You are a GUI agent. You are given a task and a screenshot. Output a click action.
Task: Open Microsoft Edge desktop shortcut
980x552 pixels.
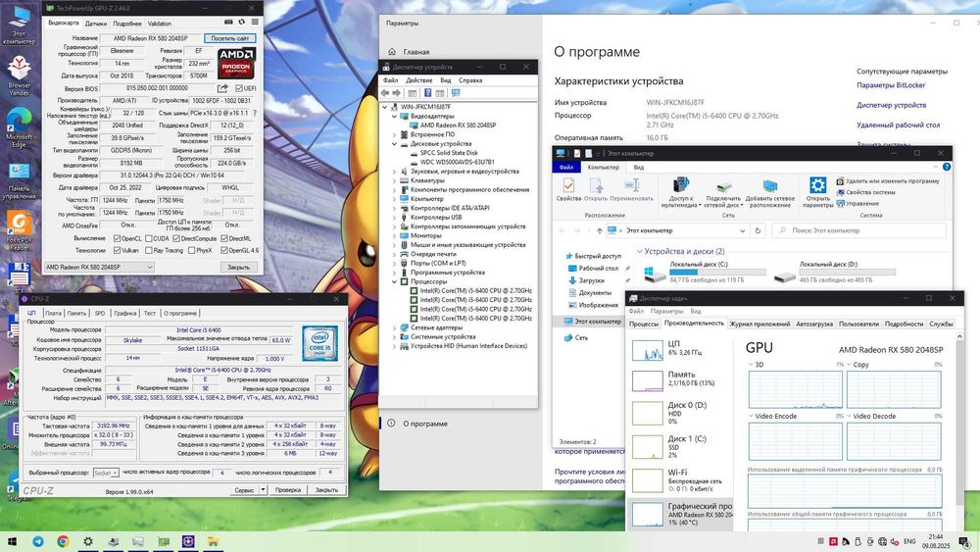click(x=19, y=127)
